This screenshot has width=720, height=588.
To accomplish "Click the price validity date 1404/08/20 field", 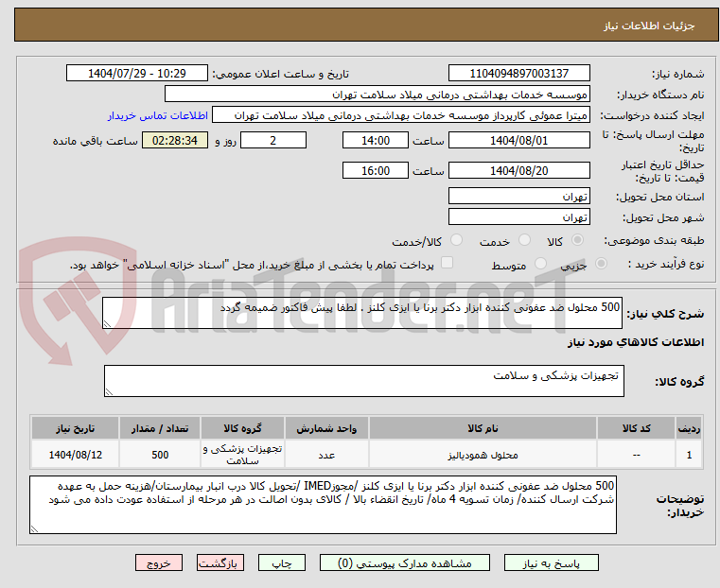I will click(x=518, y=171).
